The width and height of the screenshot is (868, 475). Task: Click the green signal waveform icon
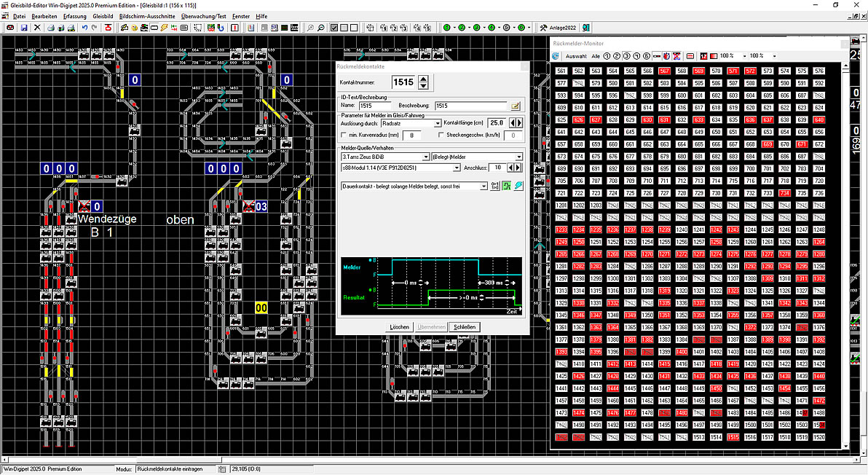[507, 187]
